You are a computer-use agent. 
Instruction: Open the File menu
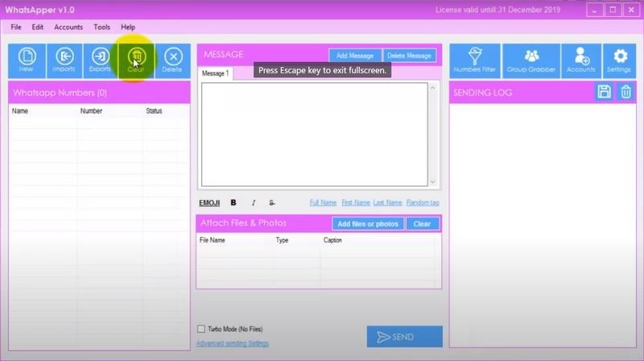pyautogui.click(x=16, y=27)
